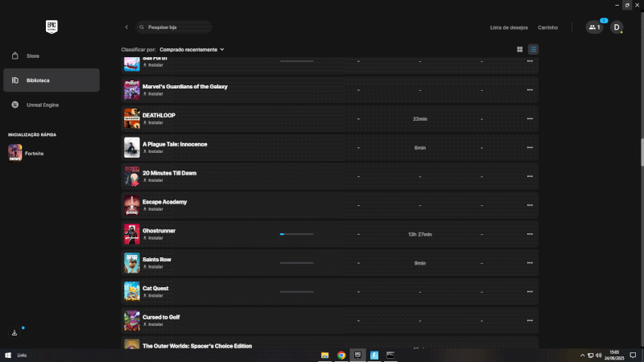Open options for Marvel's Guardians of the Galaxy
644x362 pixels.
pos(530,90)
